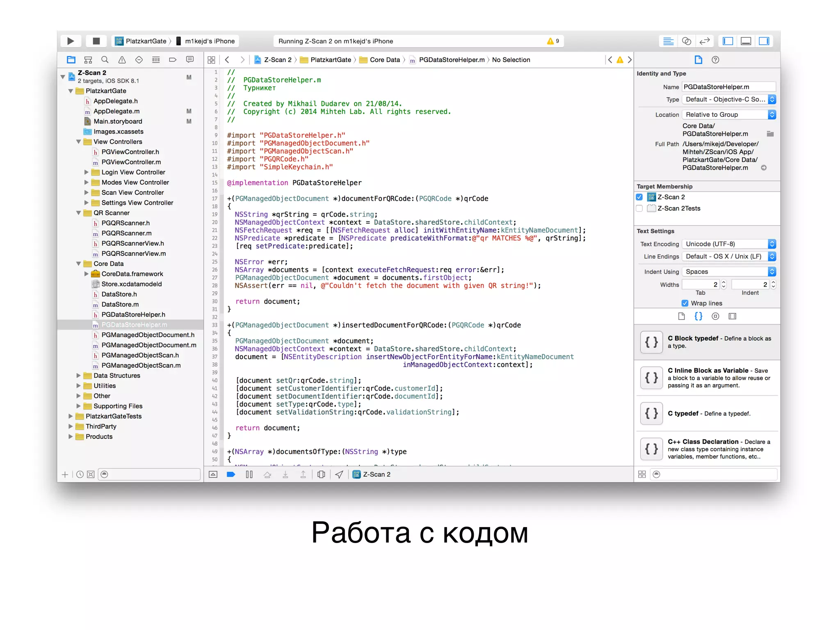Expand the Scan View Controller group
The height and width of the screenshot is (630, 840).
[87, 193]
